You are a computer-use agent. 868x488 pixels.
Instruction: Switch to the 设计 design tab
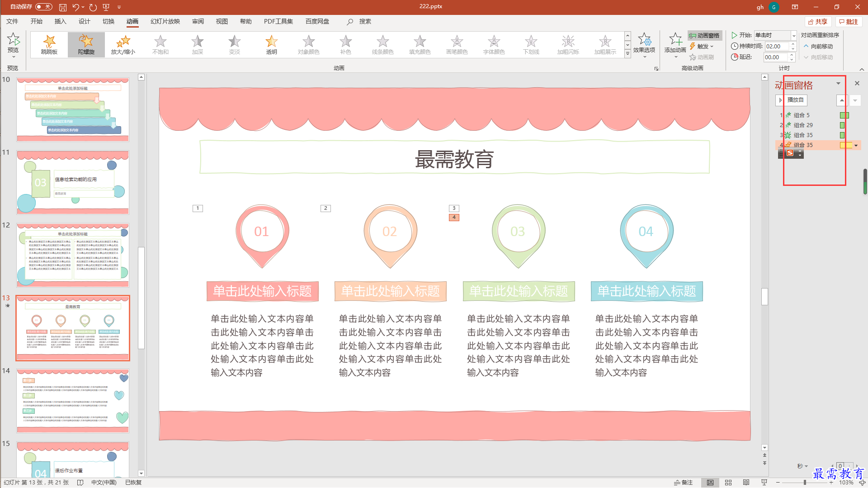[x=84, y=21]
